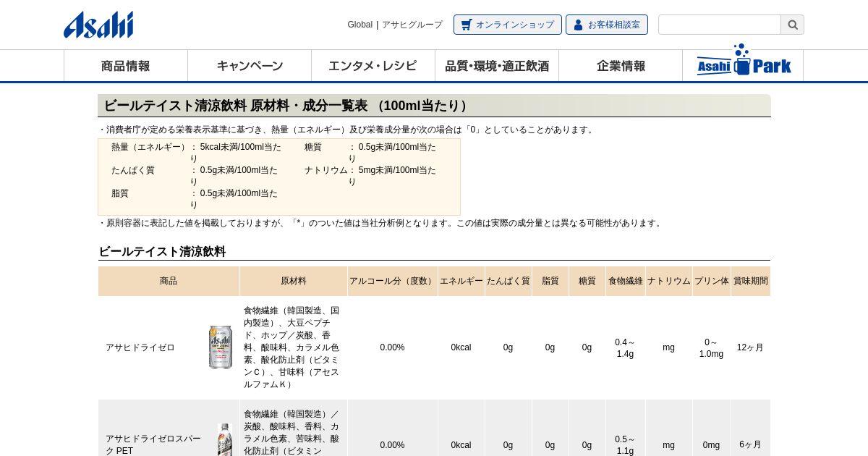Click the ビールテイスト清涼飲料 section heading
Screen dimensions: 868x456
tap(162, 252)
